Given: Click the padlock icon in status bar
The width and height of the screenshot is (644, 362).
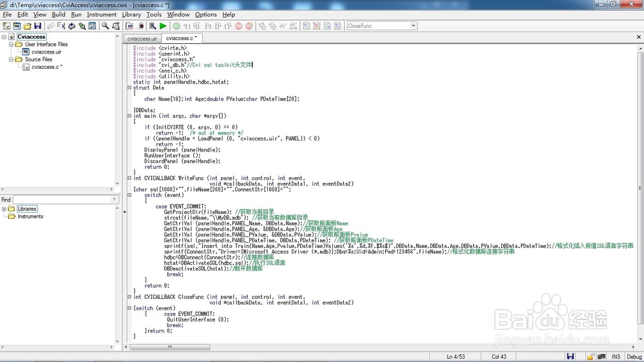Looking at the screenshot, I should point(590,356).
